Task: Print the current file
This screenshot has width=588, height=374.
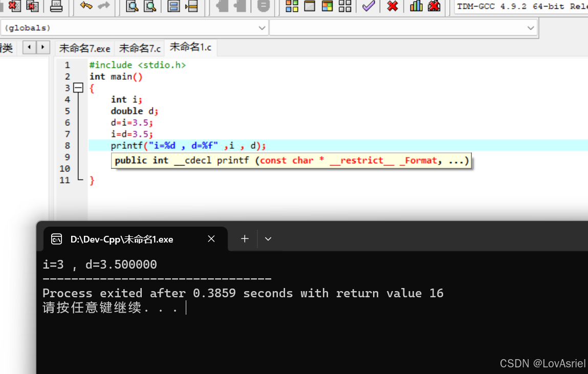Action: tap(56, 6)
